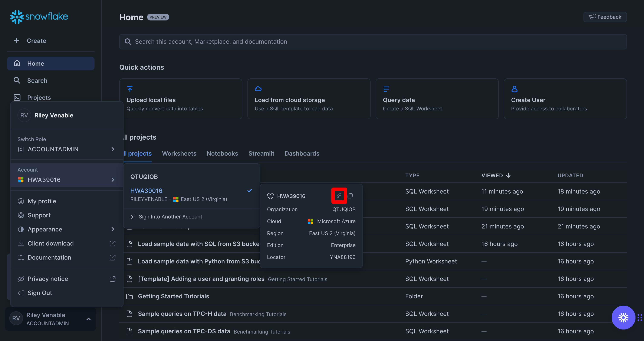Click the Query data lines icon
The width and height of the screenshot is (644, 341).
pos(386,89)
